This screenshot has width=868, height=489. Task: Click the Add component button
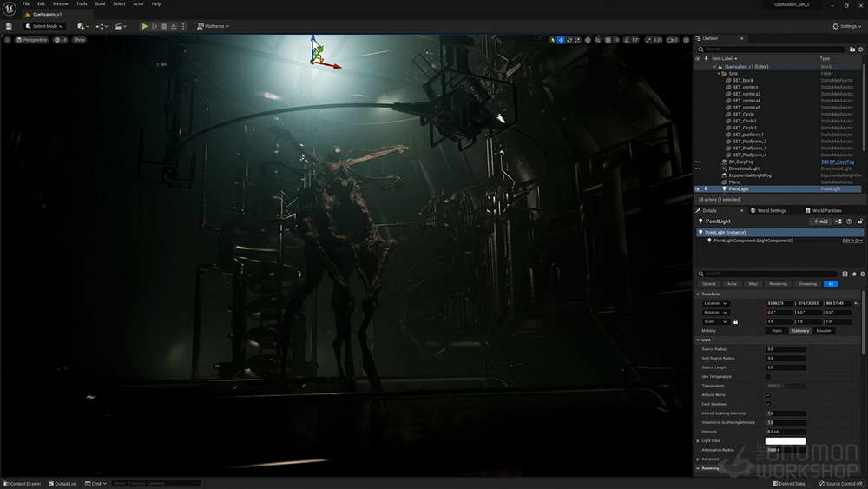[x=821, y=221]
